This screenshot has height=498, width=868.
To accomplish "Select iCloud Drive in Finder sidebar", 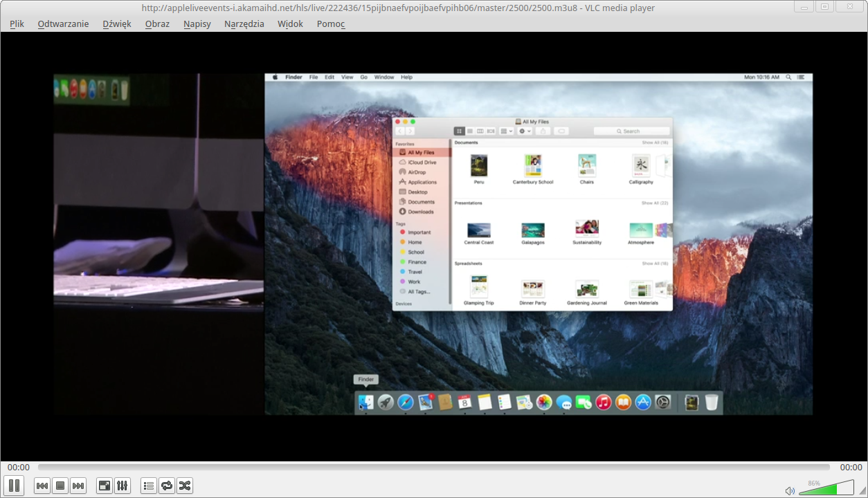I will (x=422, y=163).
